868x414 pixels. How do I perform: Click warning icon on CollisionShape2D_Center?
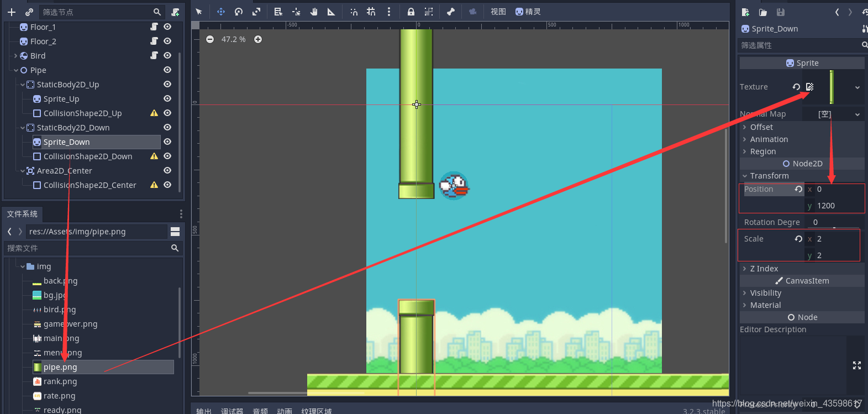154,185
